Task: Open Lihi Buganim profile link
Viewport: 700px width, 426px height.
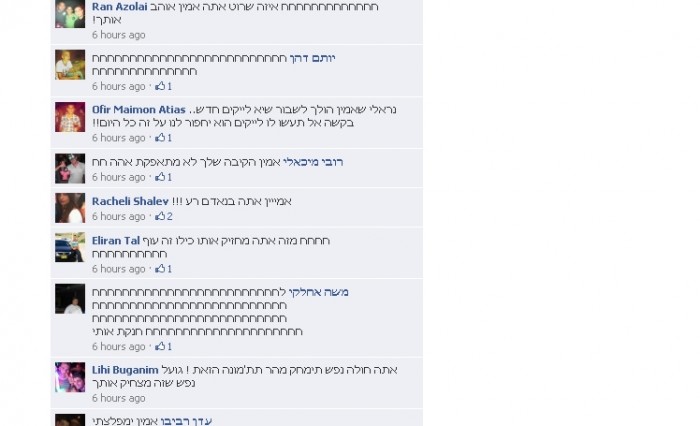Action: 125,370
